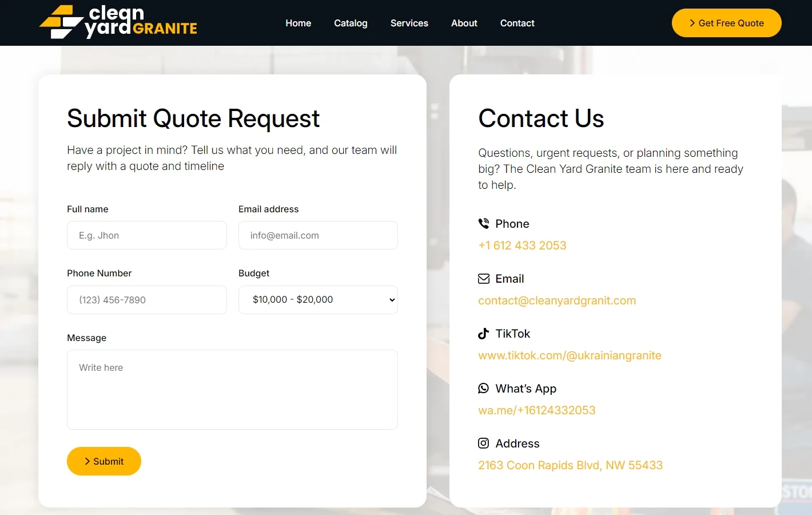Open the Home nav item

click(x=298, y=23)
